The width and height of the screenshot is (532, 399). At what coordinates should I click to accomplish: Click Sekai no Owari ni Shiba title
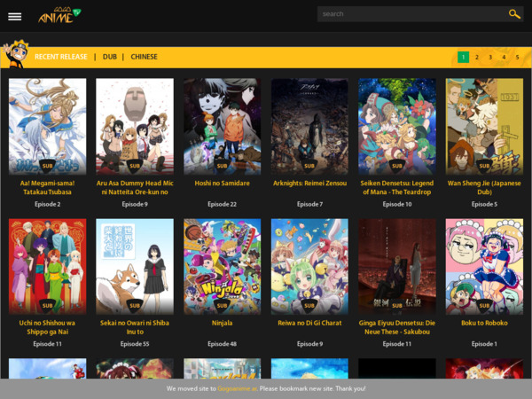[135, 327]
